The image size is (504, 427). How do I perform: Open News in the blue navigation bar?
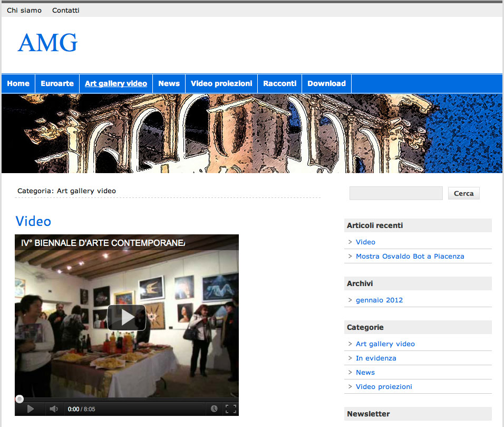coord(169,83)
